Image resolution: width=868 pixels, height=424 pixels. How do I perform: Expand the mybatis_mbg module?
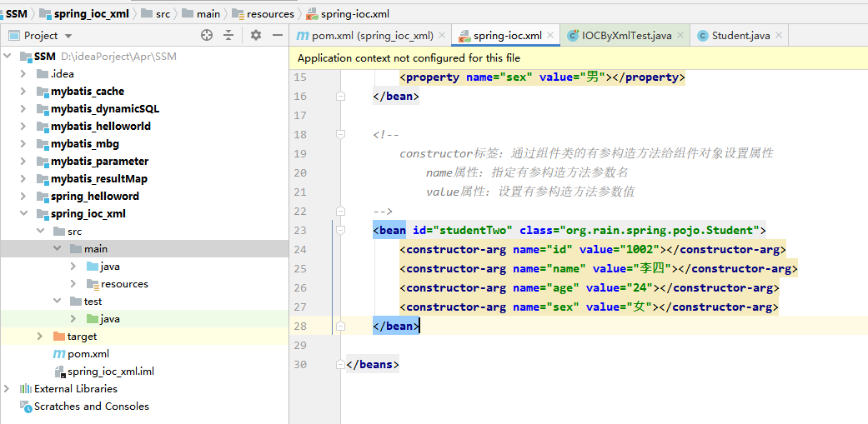pos(23,144)
